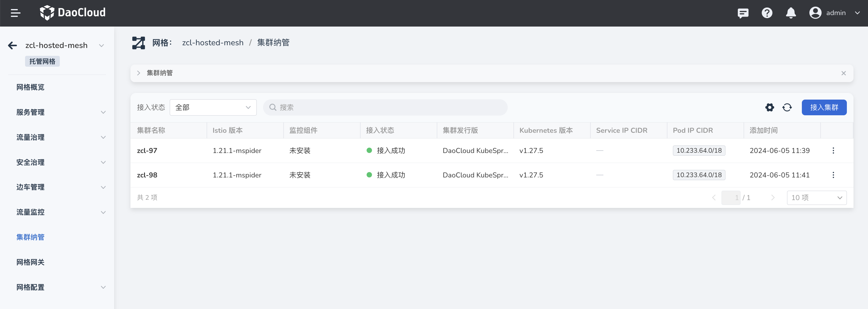Open the zcl-97 cluster link
Screen dimensions: 868x309
[x=147, y=151]
